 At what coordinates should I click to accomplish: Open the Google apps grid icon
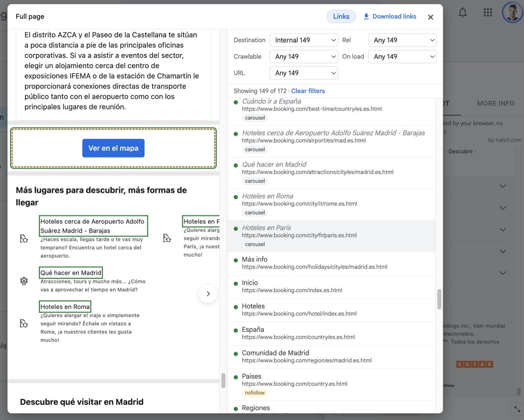488,13
